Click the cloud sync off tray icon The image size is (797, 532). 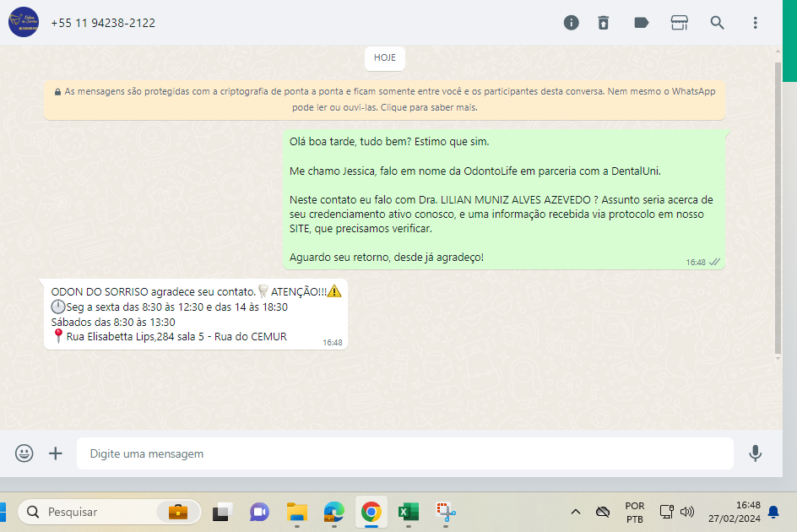[x=603, y=512]
